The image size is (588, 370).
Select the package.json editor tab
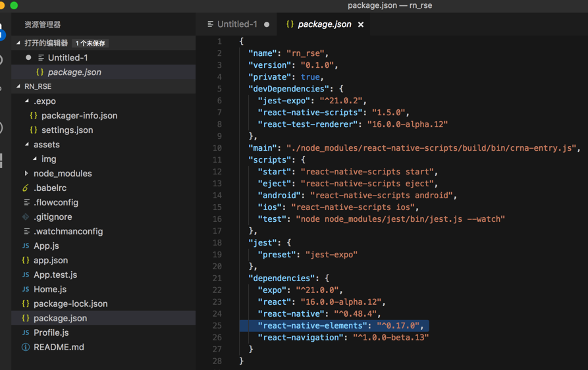click(324, 24)
